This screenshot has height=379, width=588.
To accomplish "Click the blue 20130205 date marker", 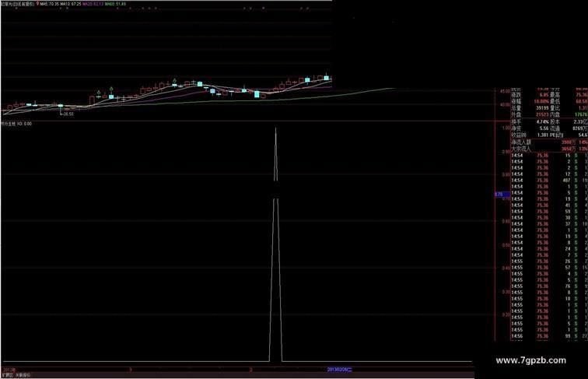I will coord(340,370).
